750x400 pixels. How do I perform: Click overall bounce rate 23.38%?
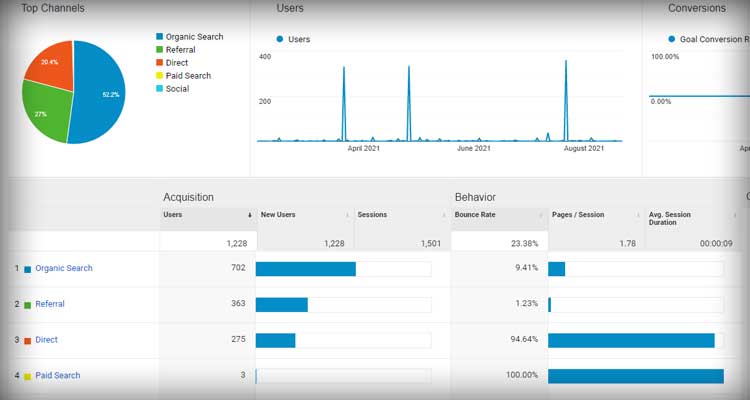click(x=524, y=244)
